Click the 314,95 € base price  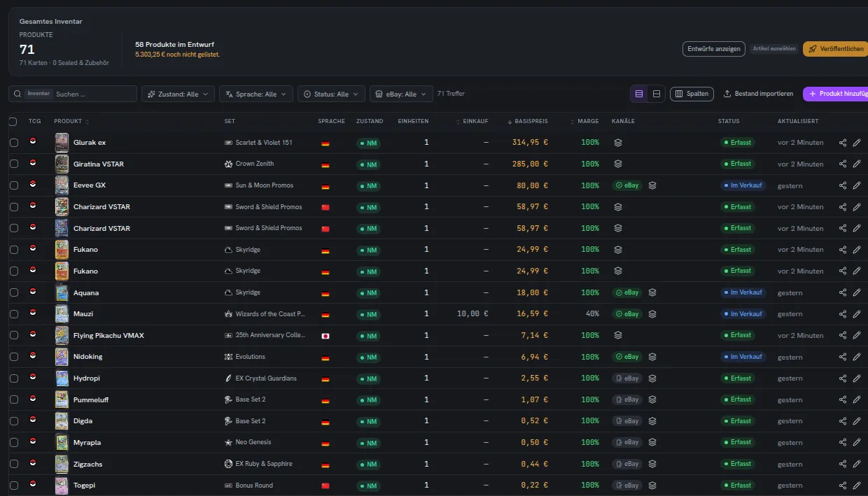pyautogui.click(x=531, y=143)
